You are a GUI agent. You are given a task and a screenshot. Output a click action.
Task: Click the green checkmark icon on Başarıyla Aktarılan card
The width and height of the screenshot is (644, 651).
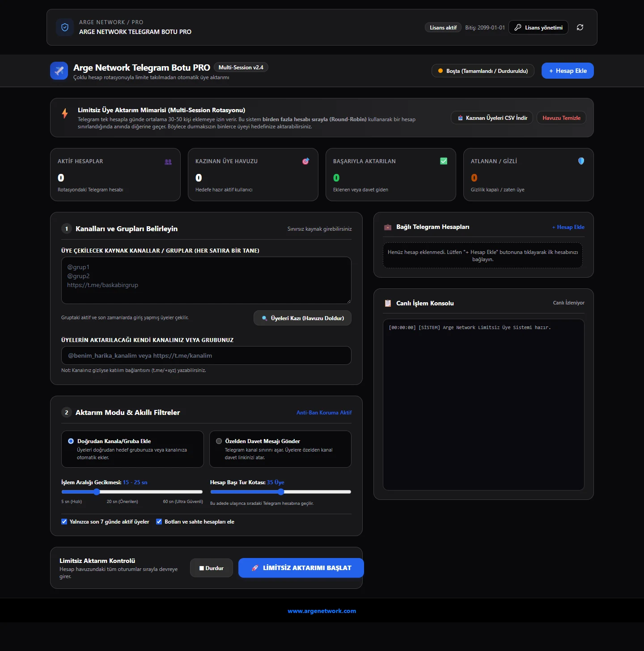click(x=444, y=161)
